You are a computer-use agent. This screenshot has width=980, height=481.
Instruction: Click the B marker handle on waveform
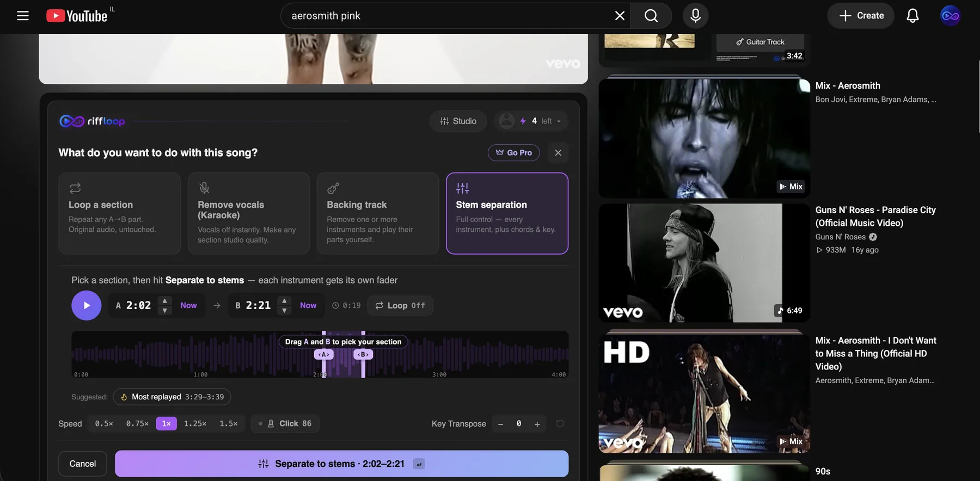click(x=363, y=354)
